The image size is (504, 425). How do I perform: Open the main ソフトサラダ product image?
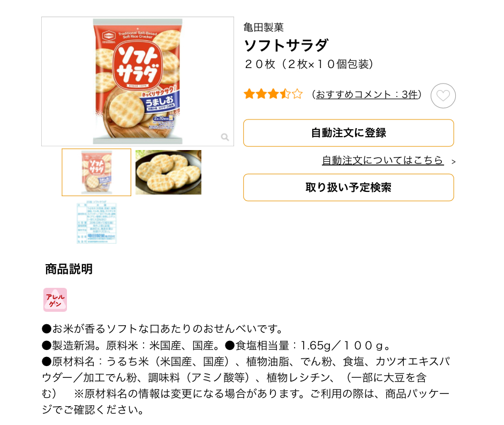[137, 81]
